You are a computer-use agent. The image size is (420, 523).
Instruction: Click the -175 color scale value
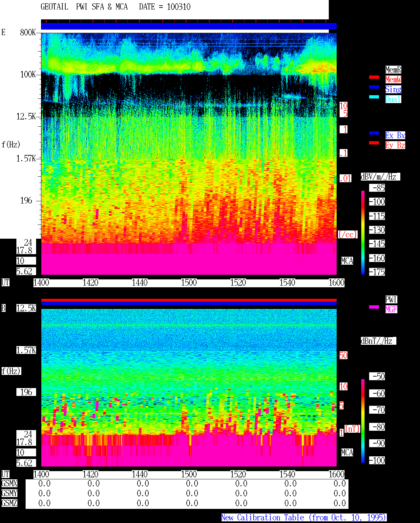tap(377, 272)
